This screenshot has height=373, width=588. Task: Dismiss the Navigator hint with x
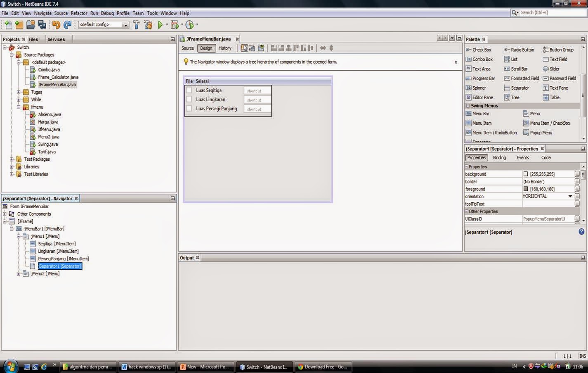tap(456, 62)
